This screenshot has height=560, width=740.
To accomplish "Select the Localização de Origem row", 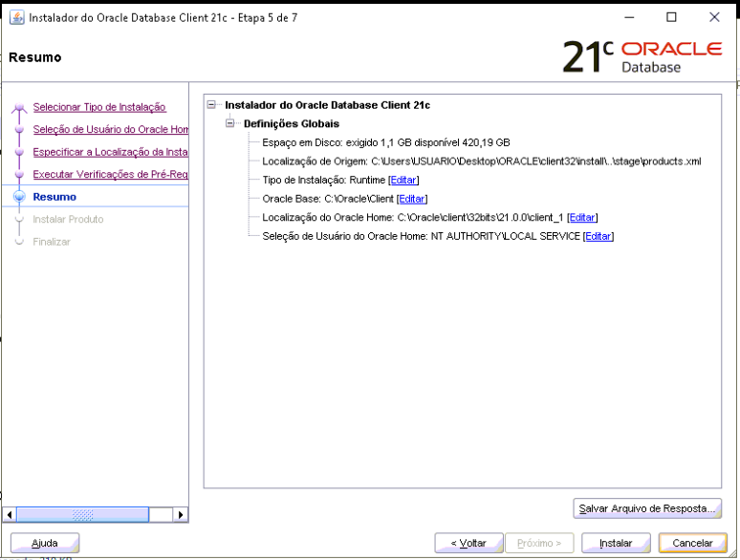I will click(482, 162).
